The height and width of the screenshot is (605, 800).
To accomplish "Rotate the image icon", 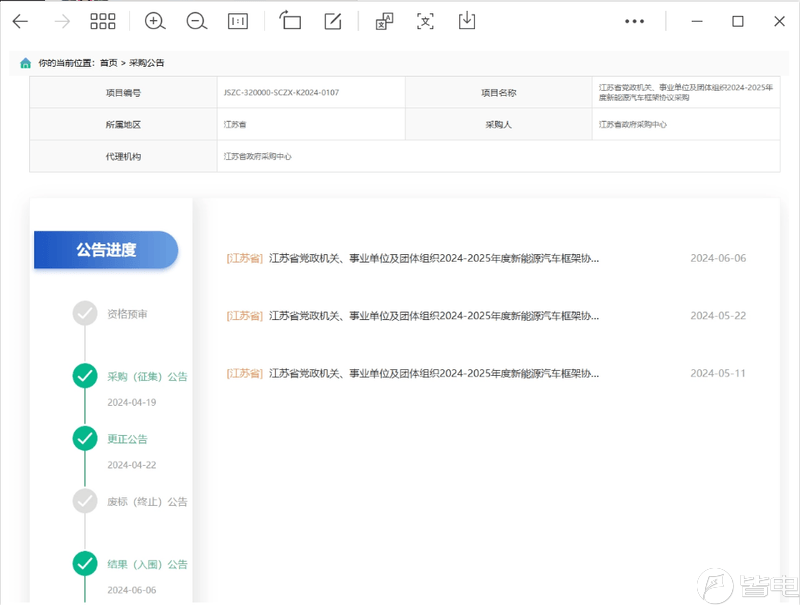I will click(290, 20).
